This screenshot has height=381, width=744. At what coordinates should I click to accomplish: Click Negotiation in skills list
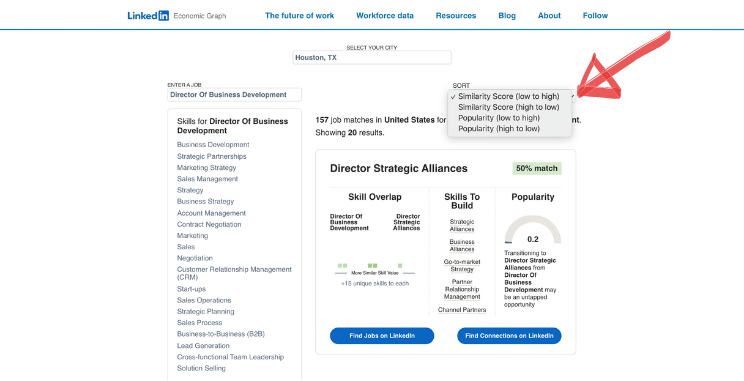(195, 258)
